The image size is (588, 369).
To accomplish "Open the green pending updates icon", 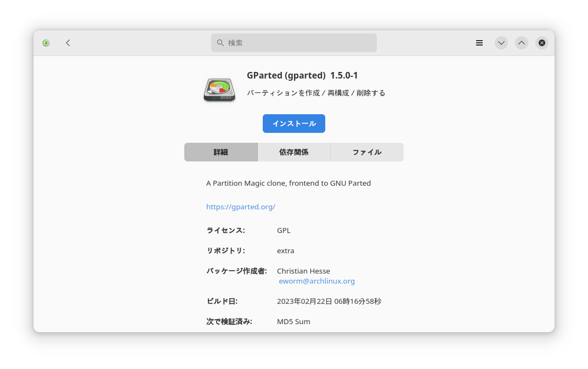I will [x=46, y=43].
